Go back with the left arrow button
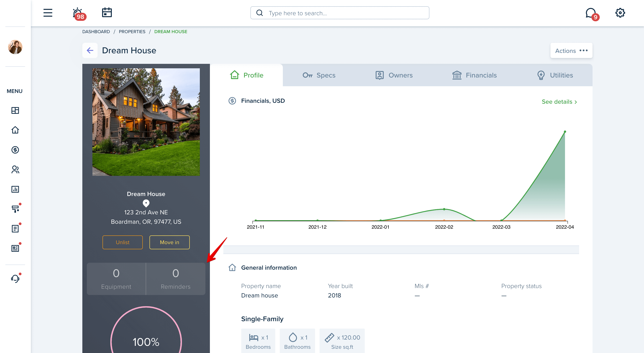Screen dimensions: 644x353 90,51
